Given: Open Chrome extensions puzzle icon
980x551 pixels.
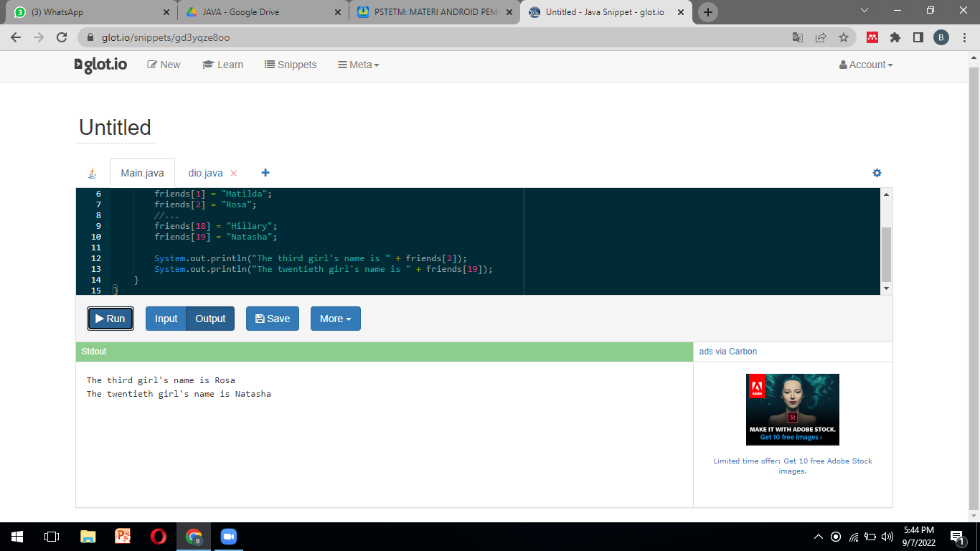Looking at the screenshot, I should click(895, 37).
